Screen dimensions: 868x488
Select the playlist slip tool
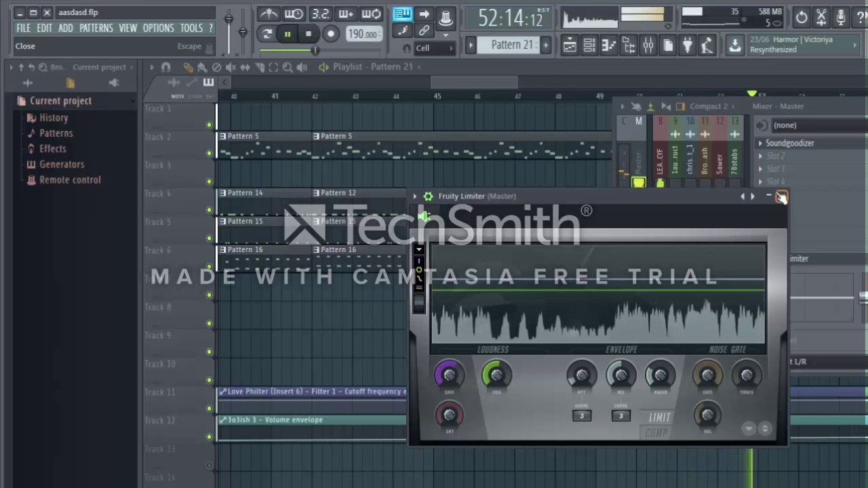pyautogui.click(x=245, y=67)
